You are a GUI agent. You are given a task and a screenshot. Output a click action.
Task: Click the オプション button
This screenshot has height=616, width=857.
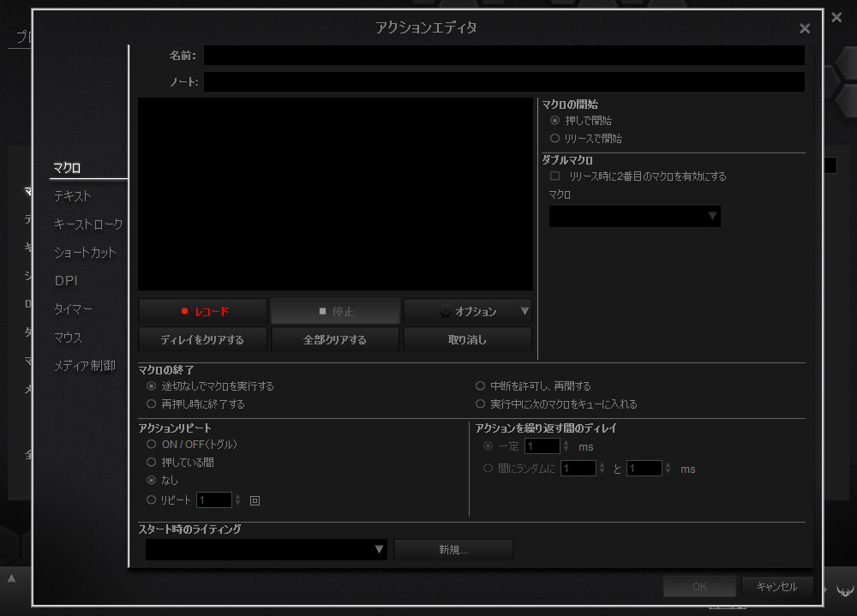point(467,311)
